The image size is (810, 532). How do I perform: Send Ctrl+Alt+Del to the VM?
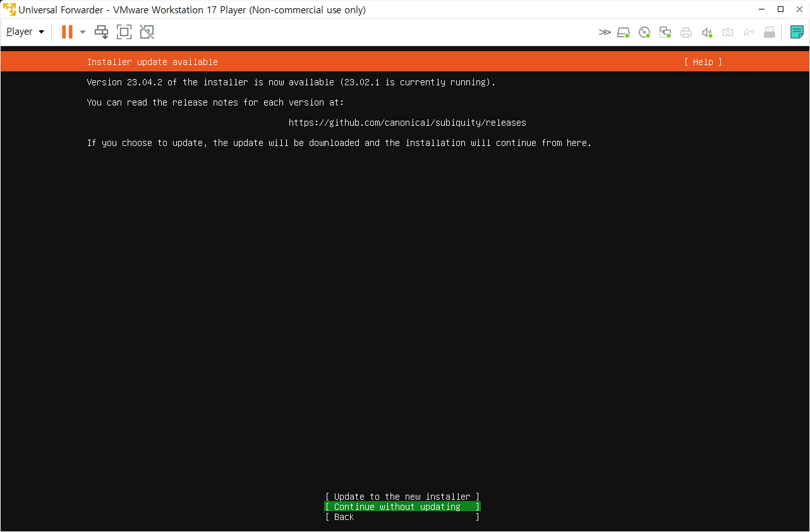click(102, 32)
